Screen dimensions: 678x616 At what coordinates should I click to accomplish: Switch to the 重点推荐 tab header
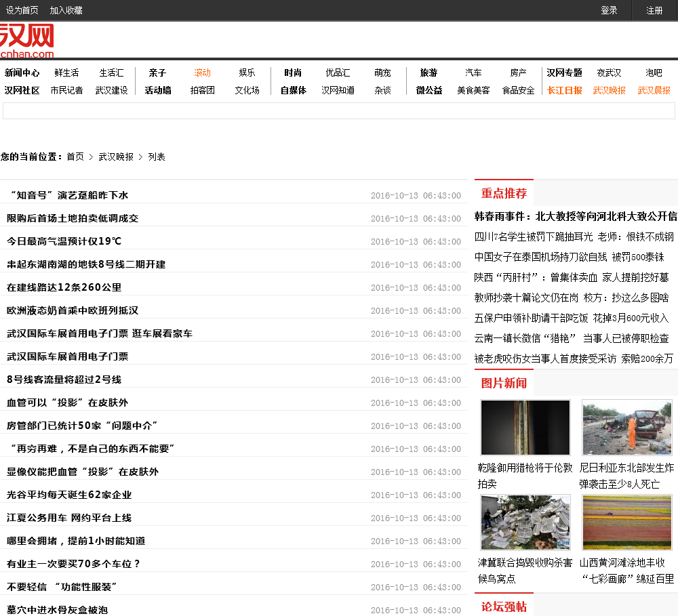pyautogui.click(x=504, y=193)
